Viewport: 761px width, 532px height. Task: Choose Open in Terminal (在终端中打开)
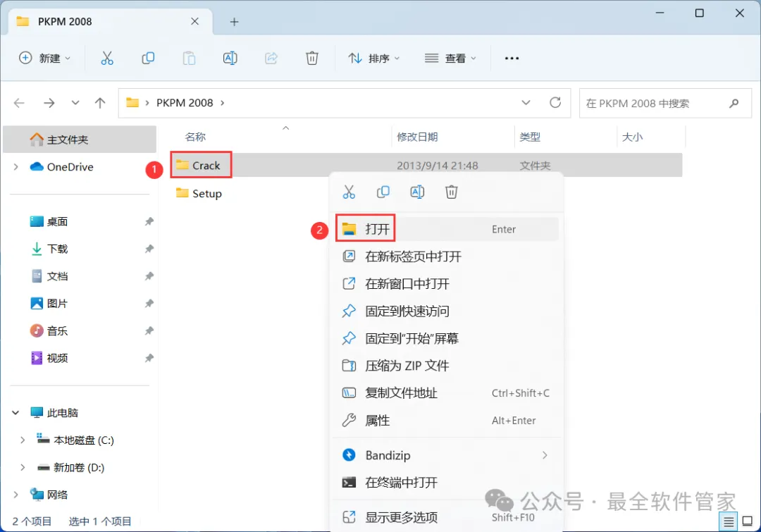click(x=447, y=483)
